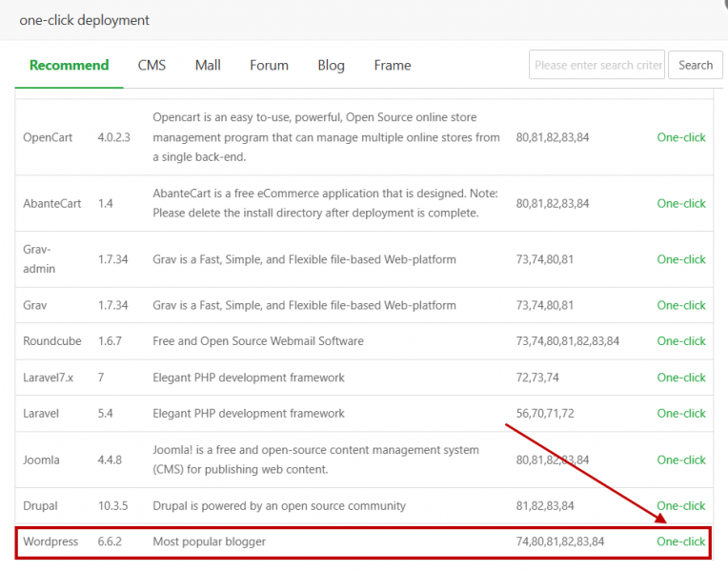The width and height of the screenshot is (728, 572).
Task: Install Grav-admin via One-click link
Action: pyautogui.click(x=680, y=259)
